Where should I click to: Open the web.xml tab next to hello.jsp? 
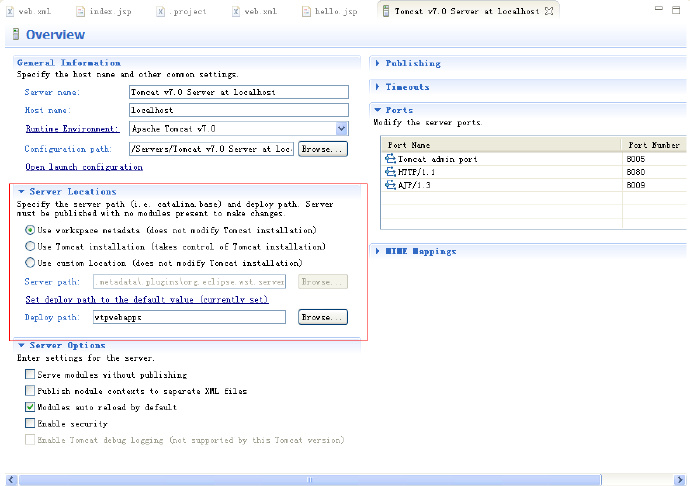point(255,11)
